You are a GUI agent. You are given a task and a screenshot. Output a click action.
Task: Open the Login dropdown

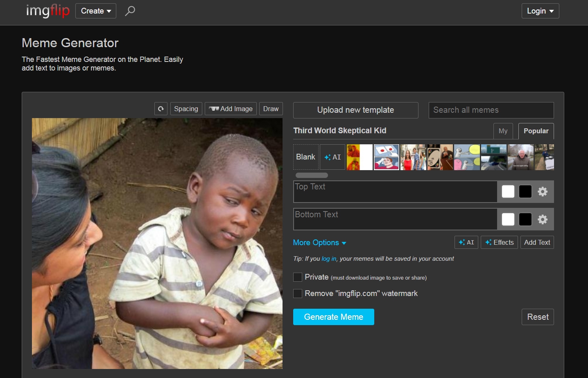coord(540,11)
